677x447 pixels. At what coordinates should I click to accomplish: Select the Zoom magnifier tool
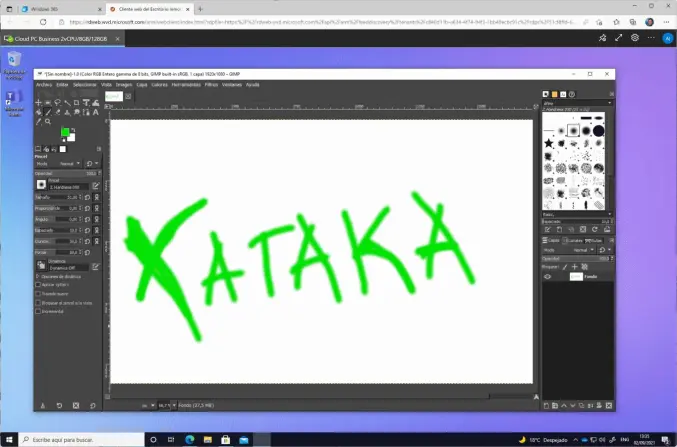[x=47, y=122]
